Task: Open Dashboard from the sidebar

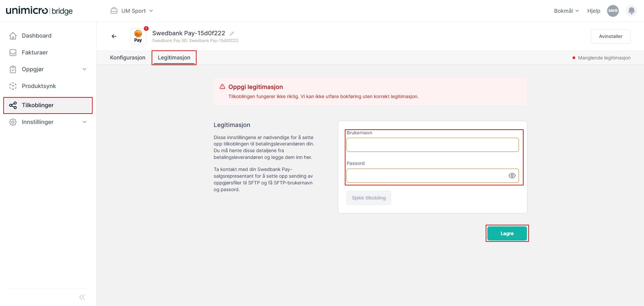Action: tap(36, 36)
